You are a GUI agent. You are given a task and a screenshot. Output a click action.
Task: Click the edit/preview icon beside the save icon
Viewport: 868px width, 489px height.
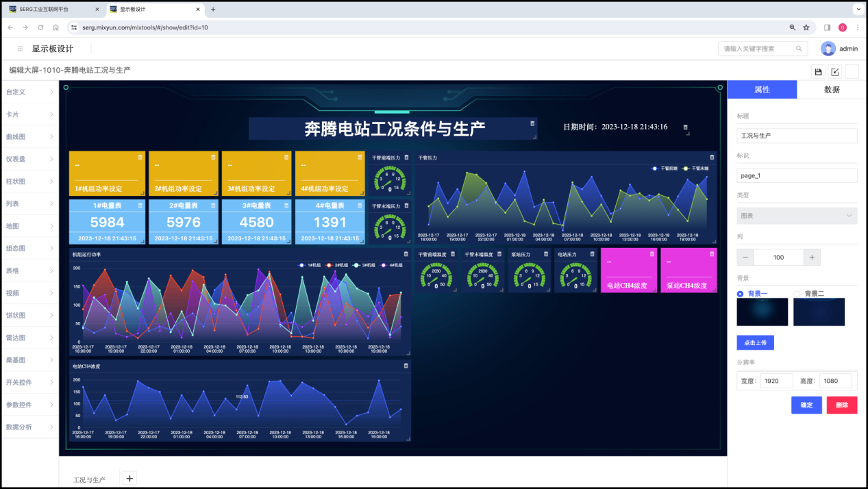pyautogui.click(x=835, y=72)
